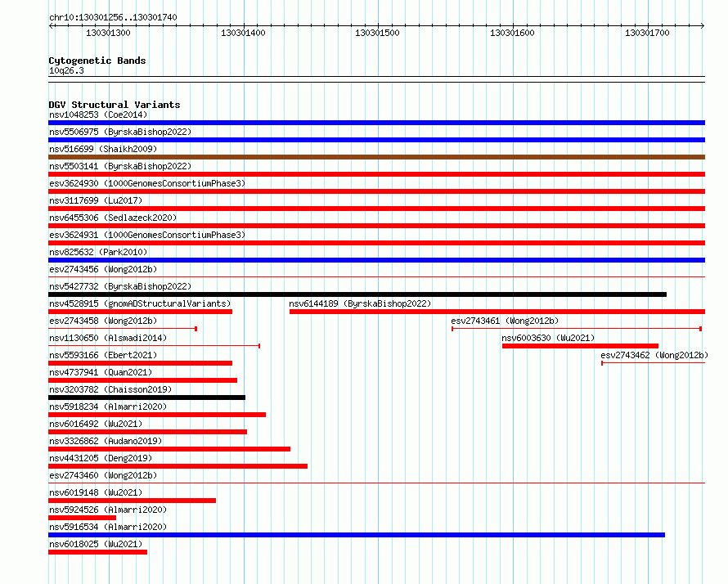Open nsv4431205 (Deng2019) label
This screenshot has height=584, width=728.
(101, 458)
